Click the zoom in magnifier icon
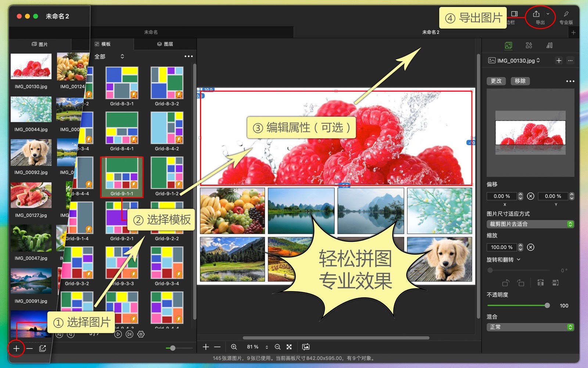588x368 pixels. [x=234, y=347]
